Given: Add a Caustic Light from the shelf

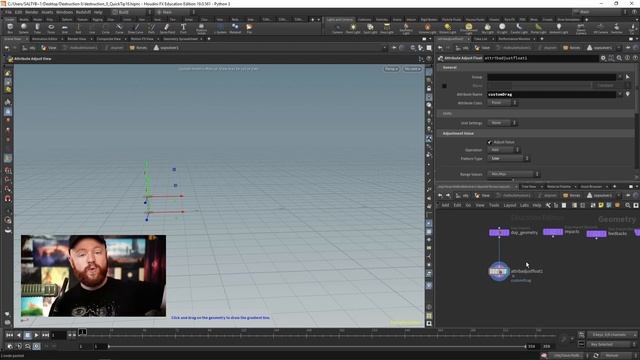Looking at the screenshot, I should (519, 28).
